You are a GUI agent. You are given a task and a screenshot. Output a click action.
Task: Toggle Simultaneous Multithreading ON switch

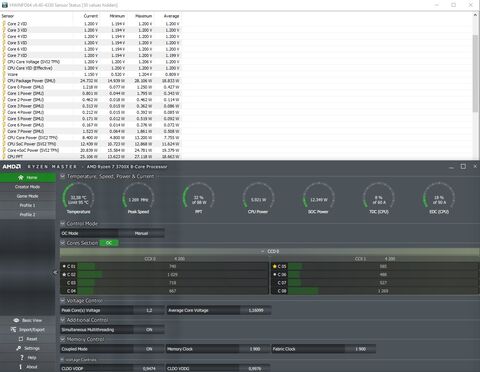point(149,330)
